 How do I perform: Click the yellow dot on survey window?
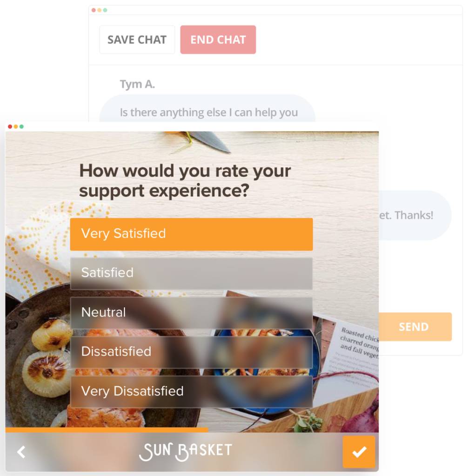[x=16, y=126]
